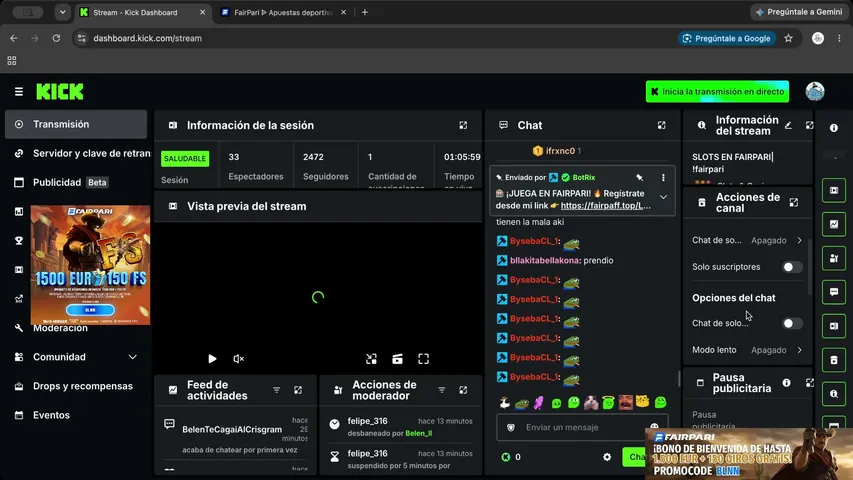Bookmark this page with the star icon

click(788, 38)
